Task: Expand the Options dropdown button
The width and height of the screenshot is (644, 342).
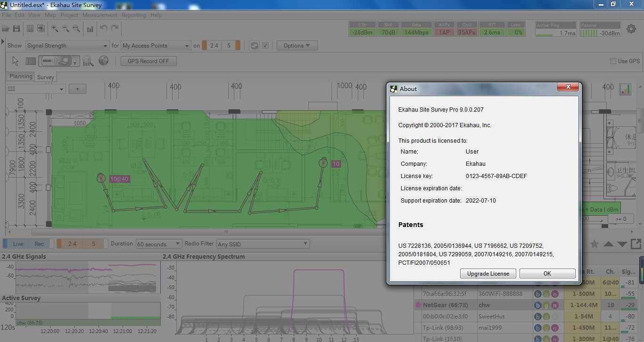Action: pyautogui.click(x=297, y=46)
